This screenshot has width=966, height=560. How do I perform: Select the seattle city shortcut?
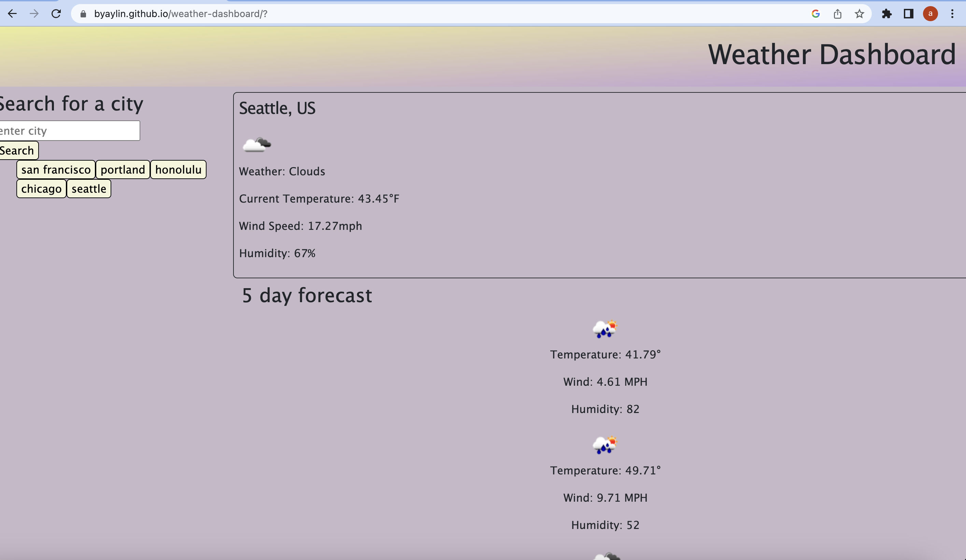click(x=88, y=189)
